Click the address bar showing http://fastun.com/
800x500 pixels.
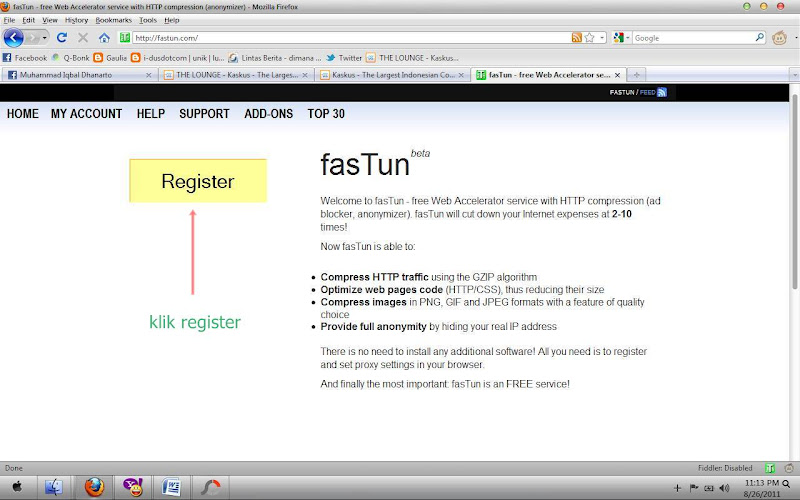coord(352,38)
